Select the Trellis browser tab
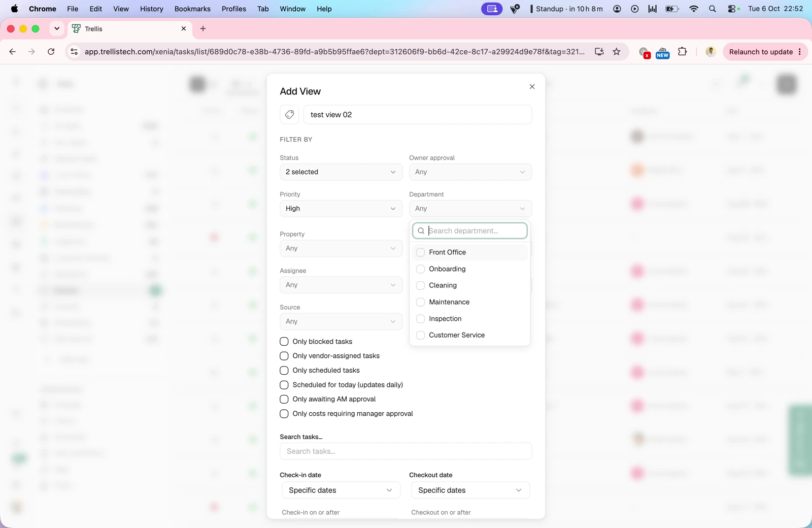Image resolution: width=812 pixels, height=528 pixels. [x=129, y=29]
